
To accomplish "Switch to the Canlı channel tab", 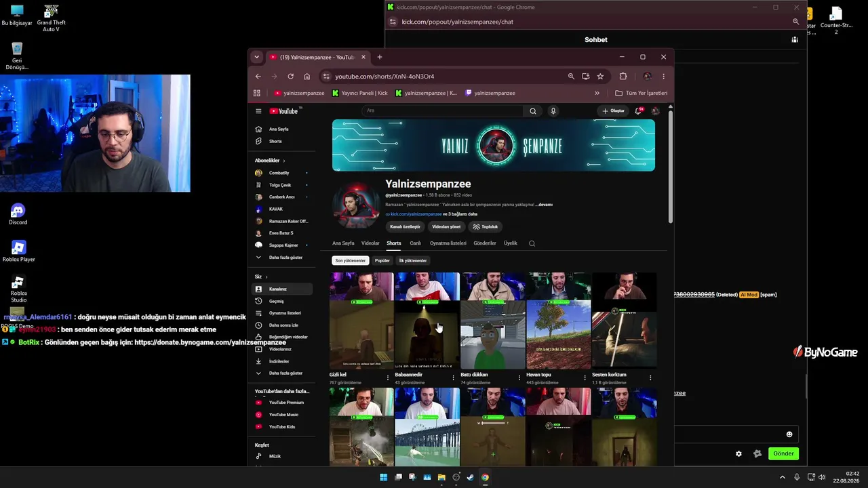I will point(415,243).
